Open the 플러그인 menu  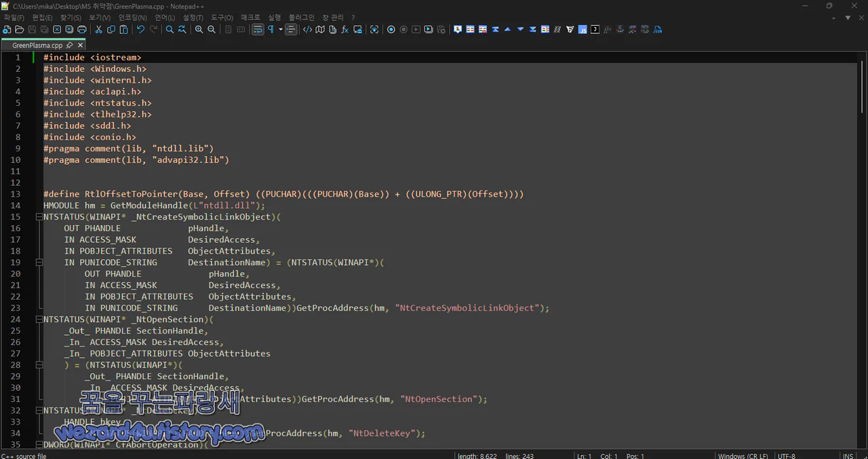point(301,18)
